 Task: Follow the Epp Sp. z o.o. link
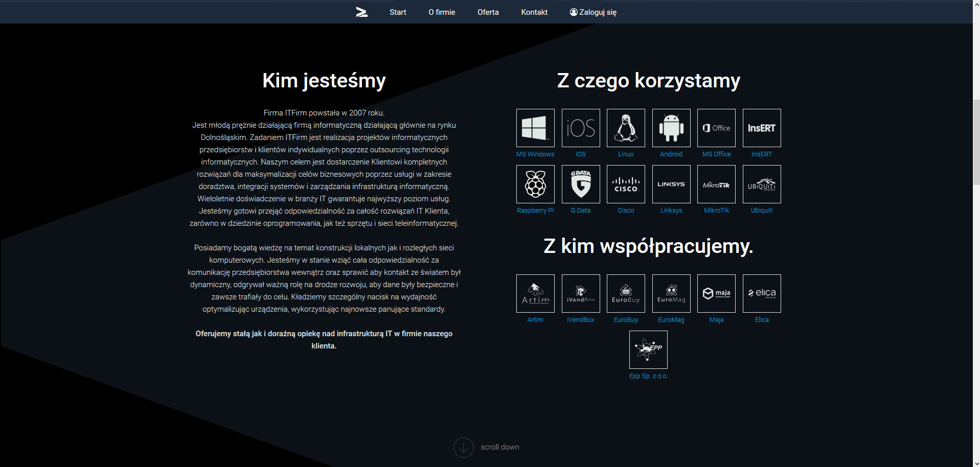tap(648, 376)
